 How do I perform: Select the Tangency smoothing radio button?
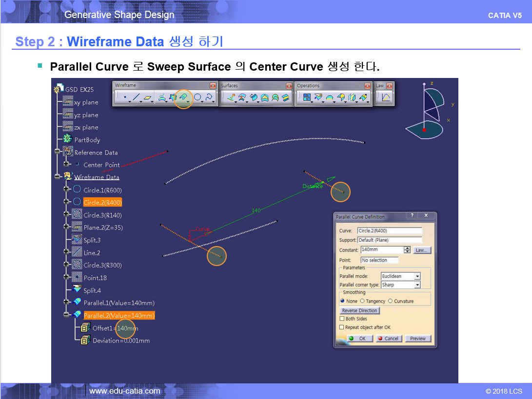pyautogui.click(x=362, y=301)
